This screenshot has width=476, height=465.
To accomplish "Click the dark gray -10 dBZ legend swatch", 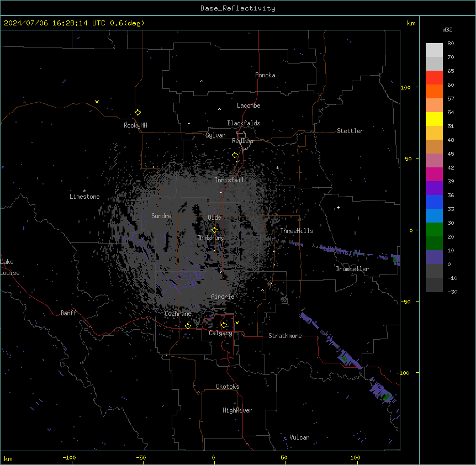I will 434,285.
